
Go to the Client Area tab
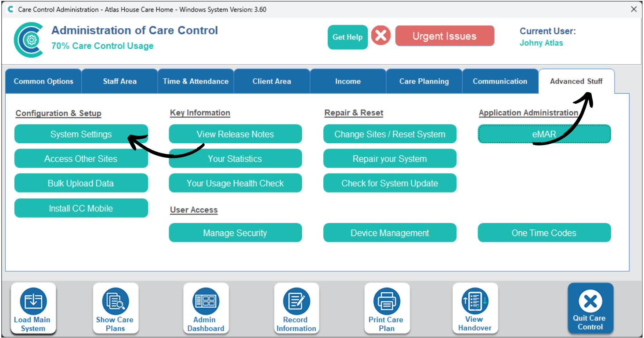tap(271, 81)
